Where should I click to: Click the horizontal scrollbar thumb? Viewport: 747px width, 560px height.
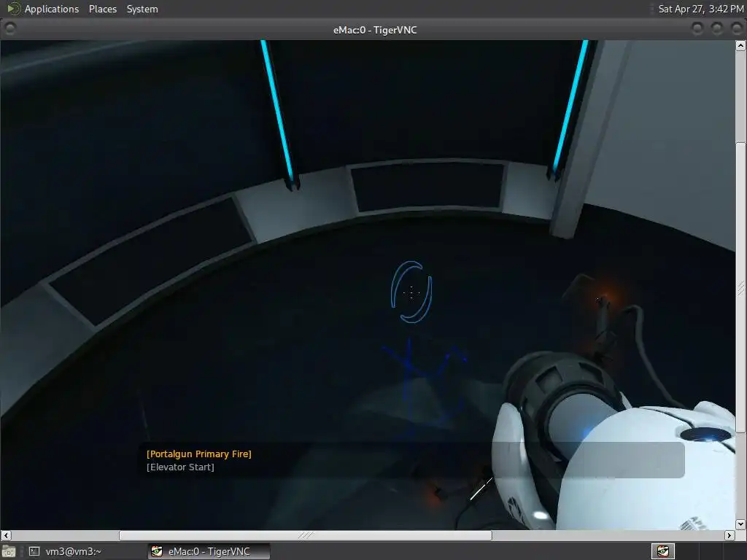[x=306, y=535]
